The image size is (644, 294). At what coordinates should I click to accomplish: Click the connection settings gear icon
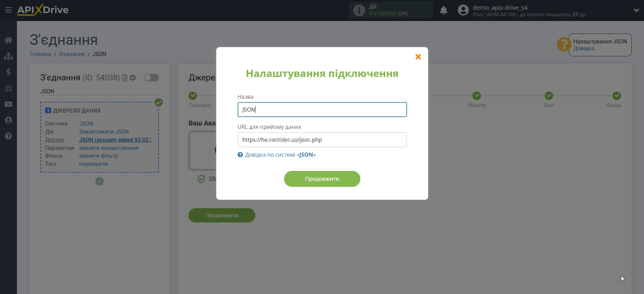[x=133, y=78]
